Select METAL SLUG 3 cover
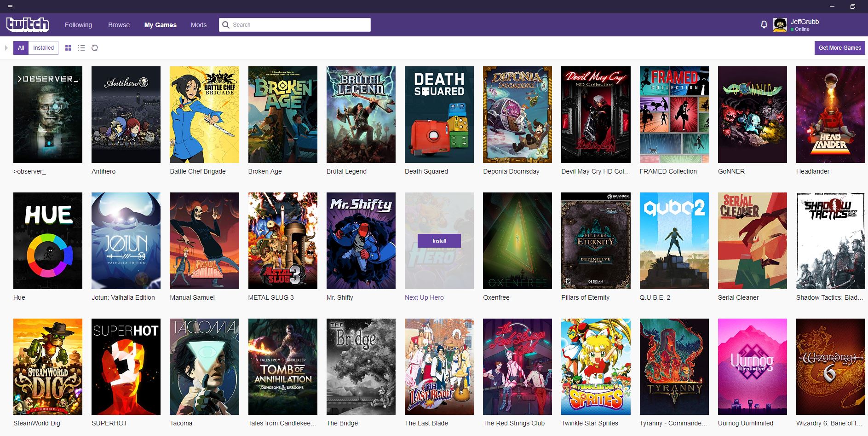The image size is (868, 436). pos(283,241)
